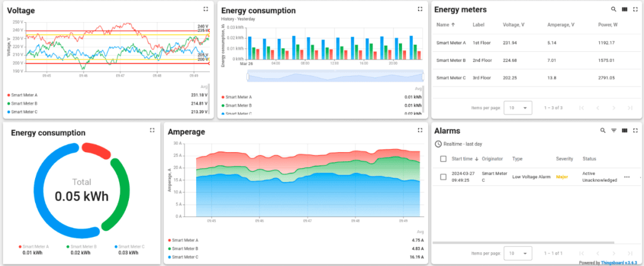This screenshot has height=266, width=644.
Task: Open Alarms items per page dropdown
Action: point(518,253)
